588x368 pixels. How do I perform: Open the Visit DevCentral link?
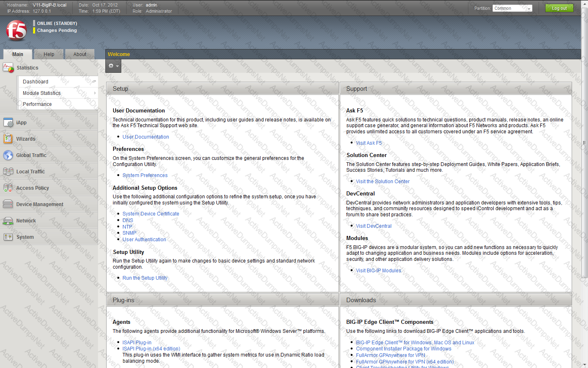tap(373, 226)
